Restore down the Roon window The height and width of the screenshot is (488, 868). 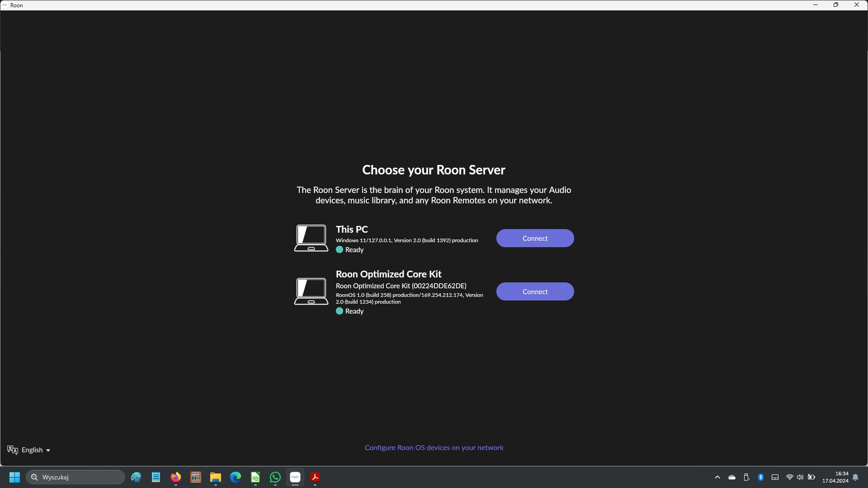click(836, 5)
